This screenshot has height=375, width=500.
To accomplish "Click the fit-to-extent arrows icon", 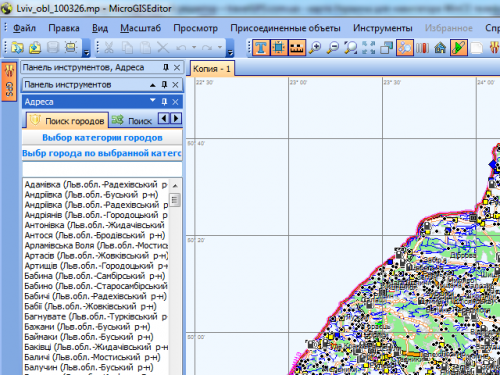I will tap(369, 48).
